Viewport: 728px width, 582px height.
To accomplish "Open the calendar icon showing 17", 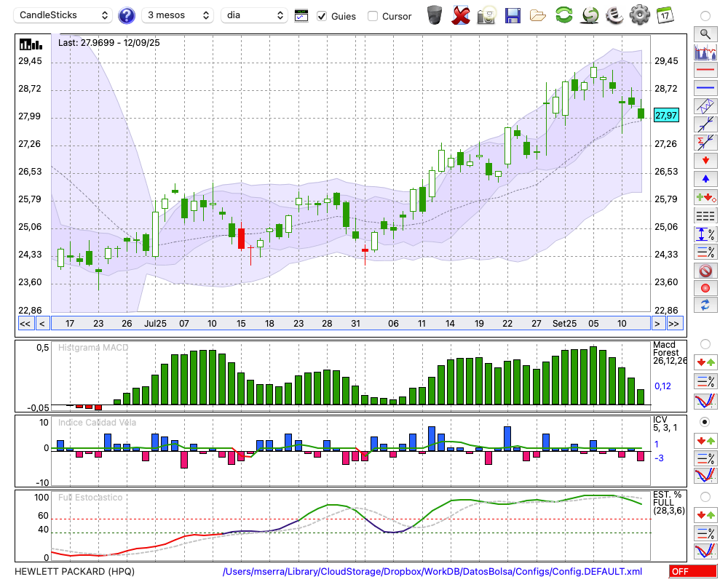I will click(665, 15).
